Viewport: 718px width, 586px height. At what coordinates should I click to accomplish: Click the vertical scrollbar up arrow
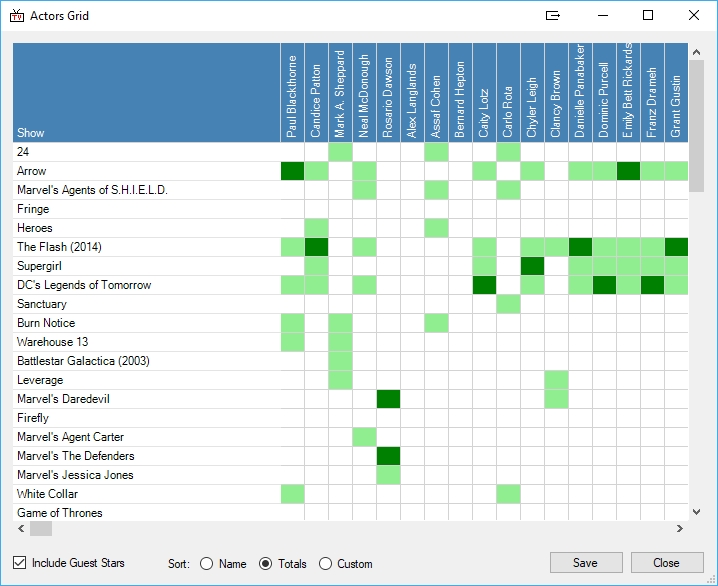coord(696,52)
